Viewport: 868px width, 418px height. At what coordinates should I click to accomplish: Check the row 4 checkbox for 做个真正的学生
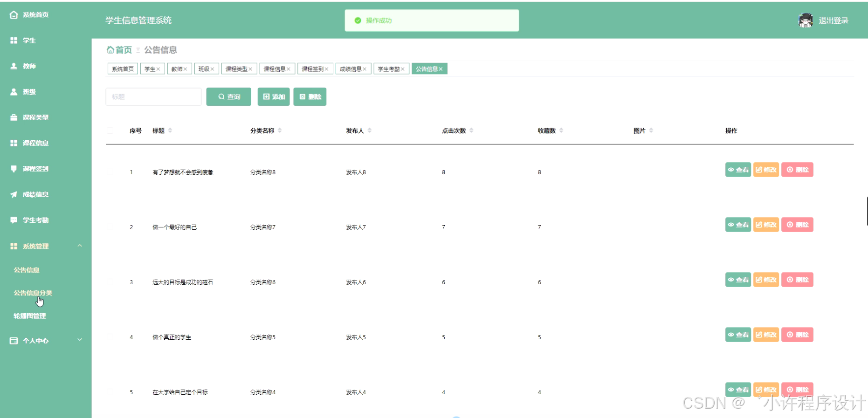(110, 337)
